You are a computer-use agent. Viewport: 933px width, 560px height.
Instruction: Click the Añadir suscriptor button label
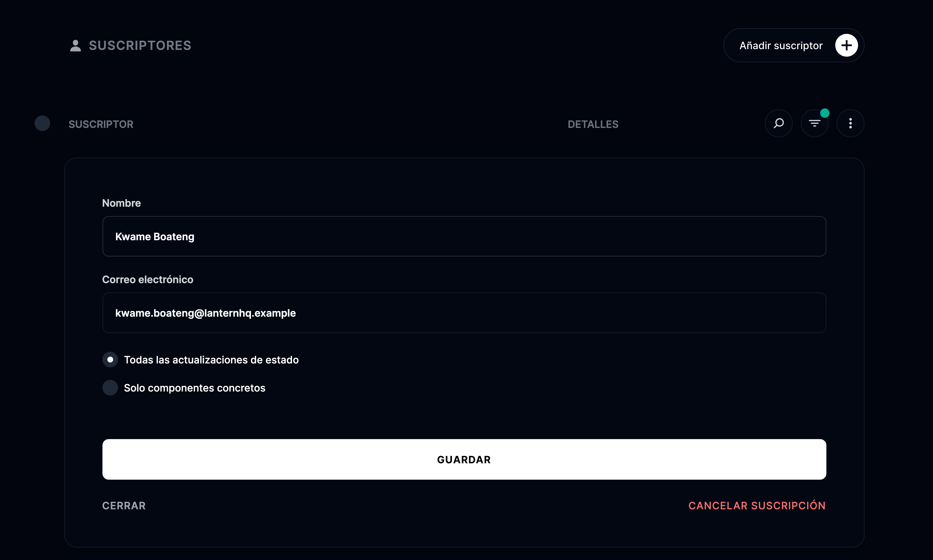pyautogui.click(x=781, y=46)
